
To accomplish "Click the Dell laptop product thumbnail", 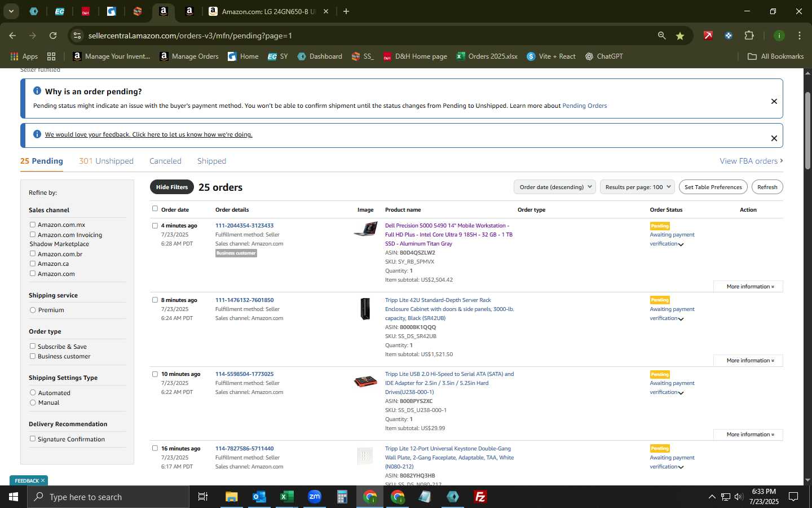I will (x=365, y=229).
